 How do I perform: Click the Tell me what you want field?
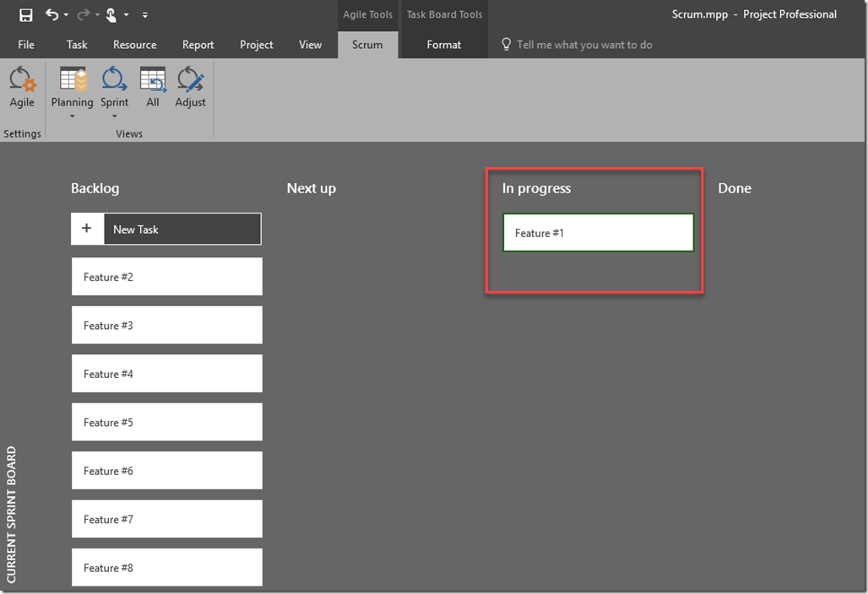click(x=584, y=45)
